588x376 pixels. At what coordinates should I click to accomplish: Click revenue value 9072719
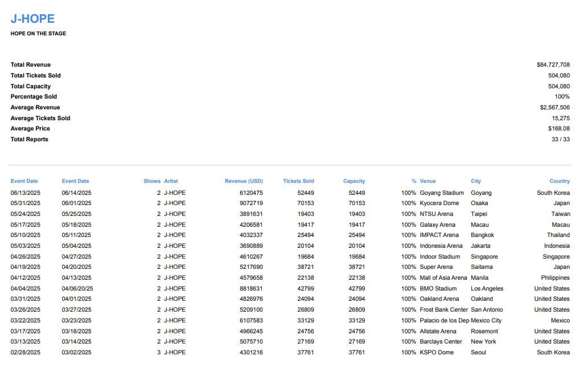pyautogui.click(x=251, y=203)
